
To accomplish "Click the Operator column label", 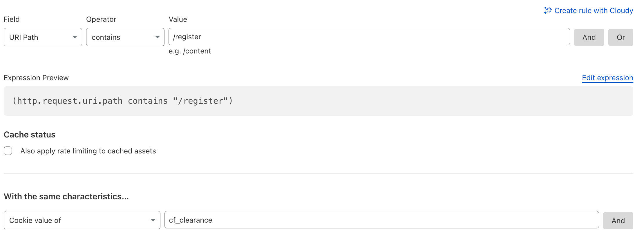I will (x=101, y=19).
